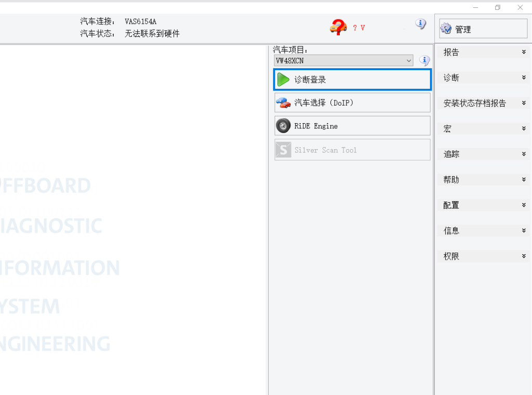Image resolution: width=532 pixels, height=395 pixels.
Task: Expand the 权限 section chevron
Action: pyautogui.click(x=524, y=256)
